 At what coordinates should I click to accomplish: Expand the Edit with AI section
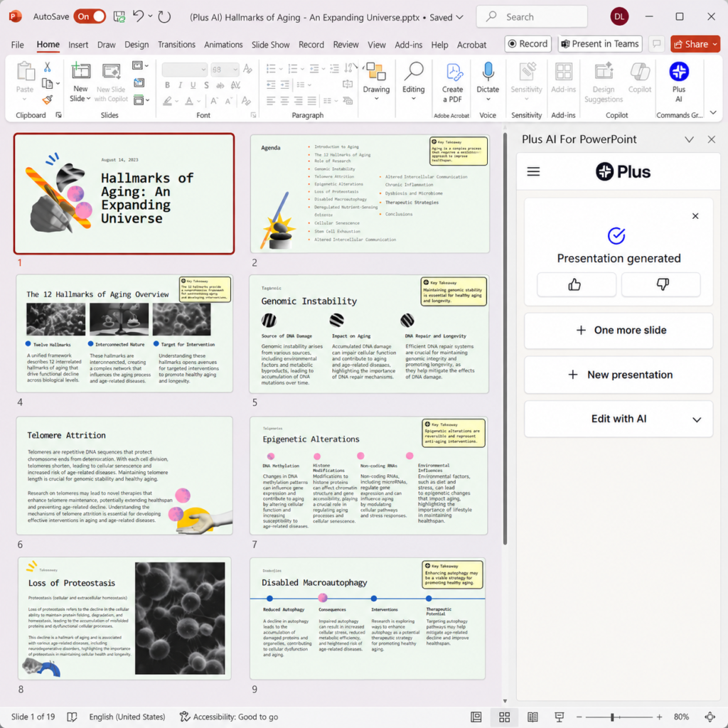pos(619,419)
